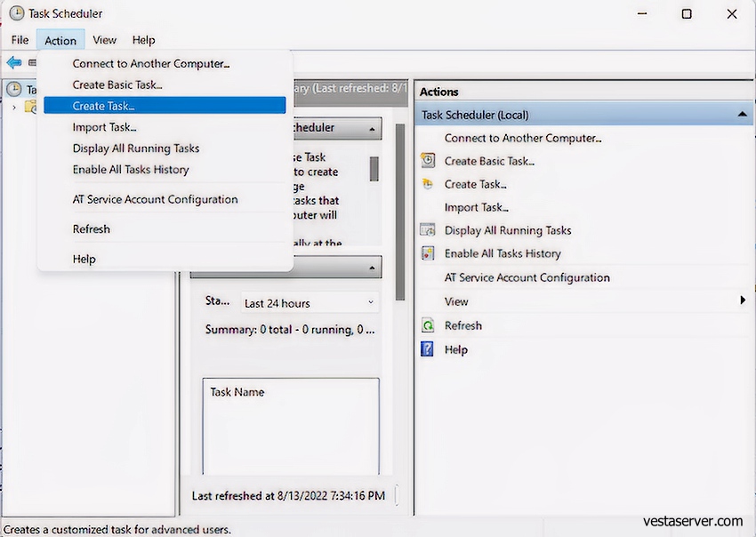
Task: Click Create Basic Task icon in Actions pane
Action: (428, 160)
